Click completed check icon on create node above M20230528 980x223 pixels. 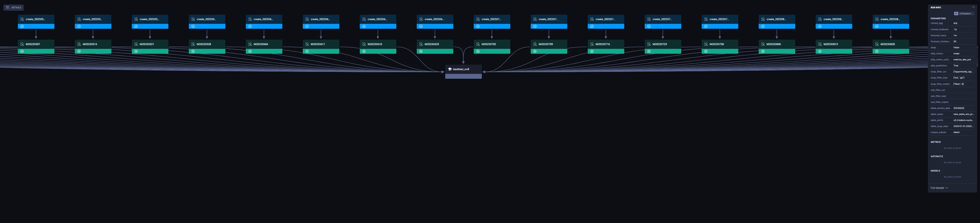tap(193, 26)
